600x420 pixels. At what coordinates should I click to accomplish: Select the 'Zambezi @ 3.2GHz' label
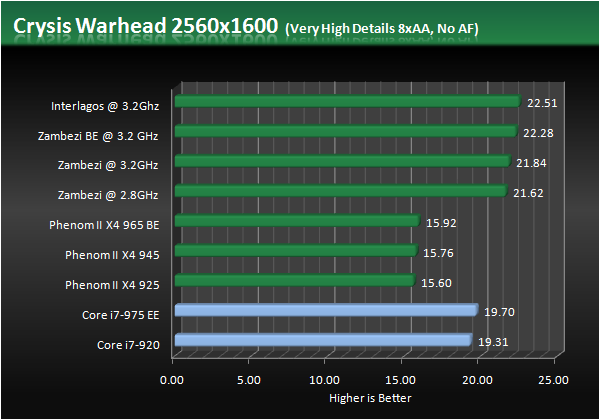pos(108,165)
